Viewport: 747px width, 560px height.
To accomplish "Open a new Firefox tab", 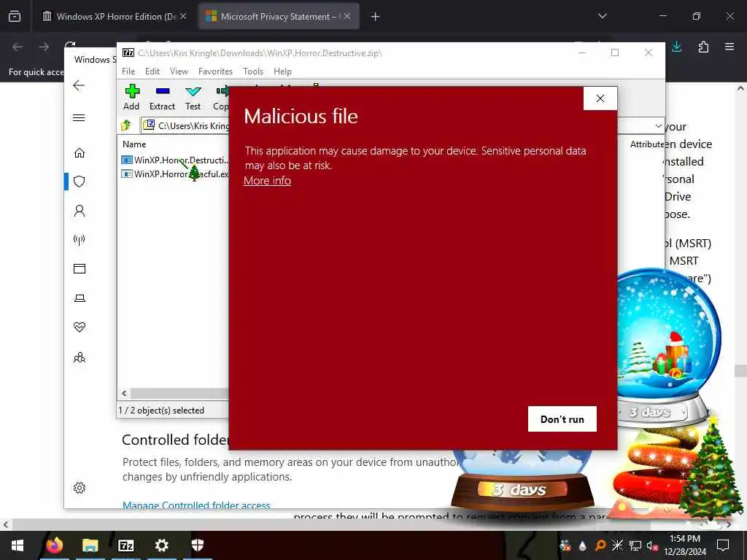I will [376, 17].
